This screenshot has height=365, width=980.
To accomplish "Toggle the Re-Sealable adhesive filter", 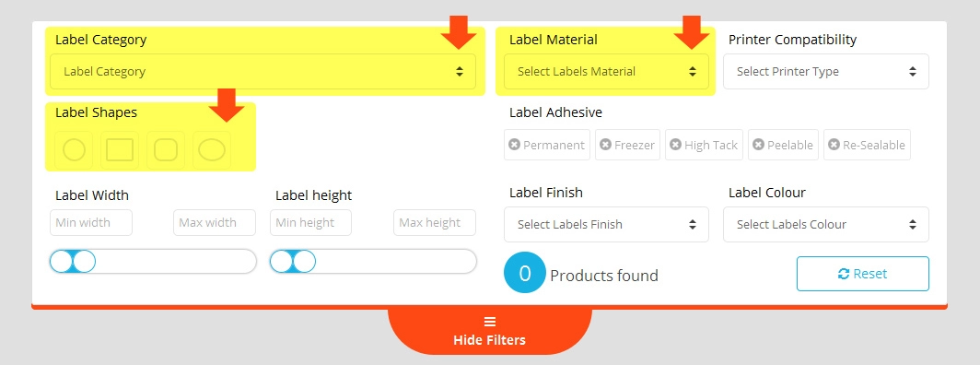I will click(867, 145).
